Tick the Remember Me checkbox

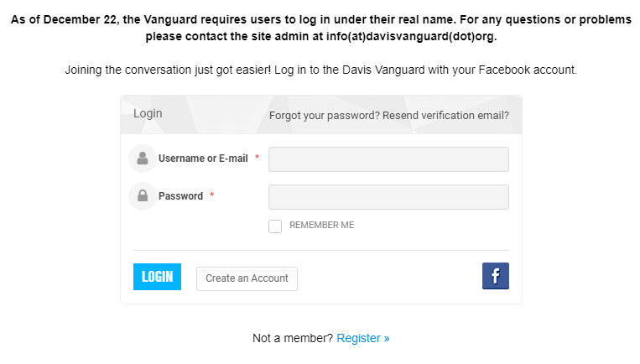coord(275,226)
